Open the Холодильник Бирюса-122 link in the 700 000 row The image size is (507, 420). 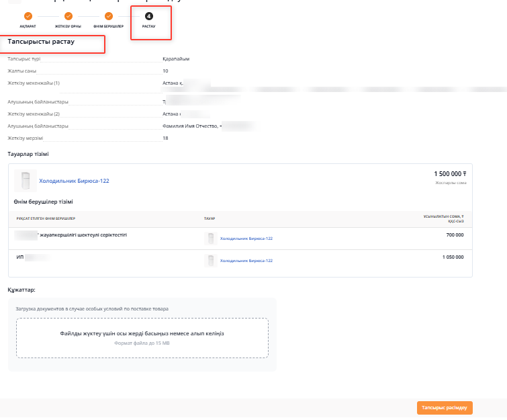pyautogui.click(x=246, y=239)
